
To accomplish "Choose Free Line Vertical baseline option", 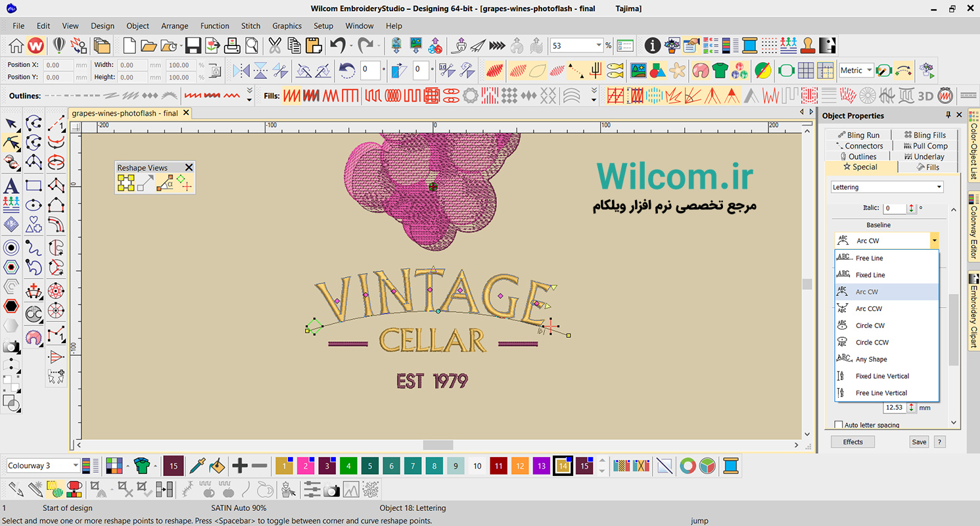I will tap(887, 393).
